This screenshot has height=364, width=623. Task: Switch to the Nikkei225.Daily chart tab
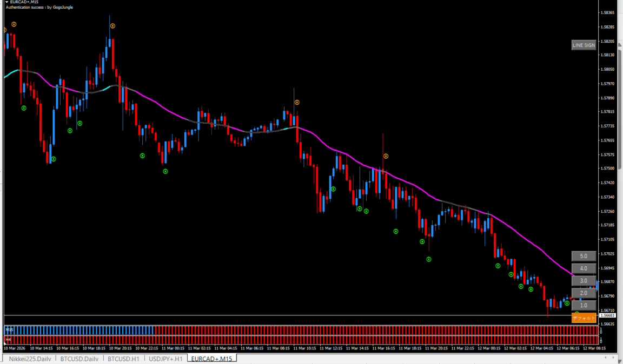[30, 359]
